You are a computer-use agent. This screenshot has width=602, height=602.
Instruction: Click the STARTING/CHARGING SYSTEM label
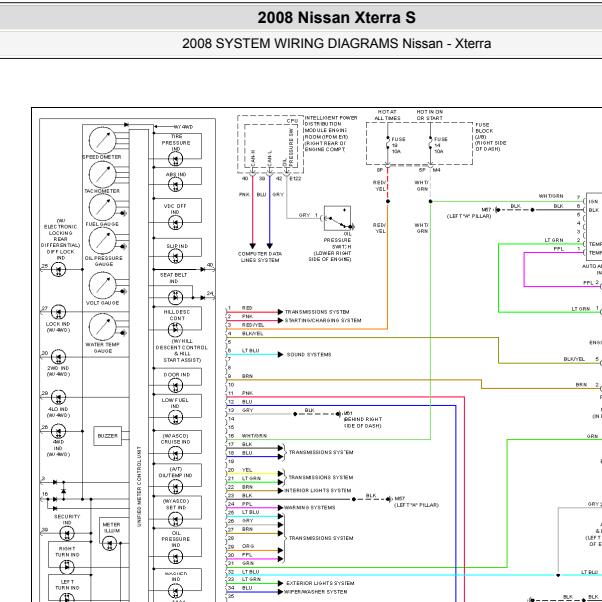pyautogui.click(x=323, y=320)
